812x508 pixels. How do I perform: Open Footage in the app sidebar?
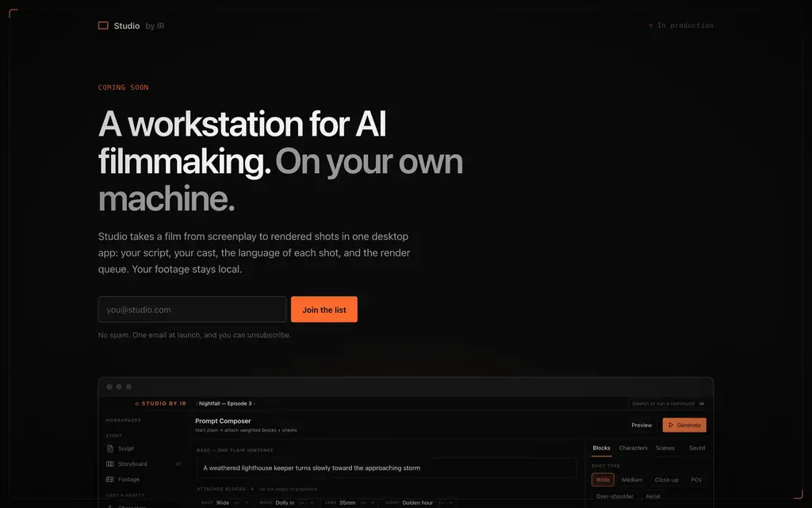coord(123,479)
